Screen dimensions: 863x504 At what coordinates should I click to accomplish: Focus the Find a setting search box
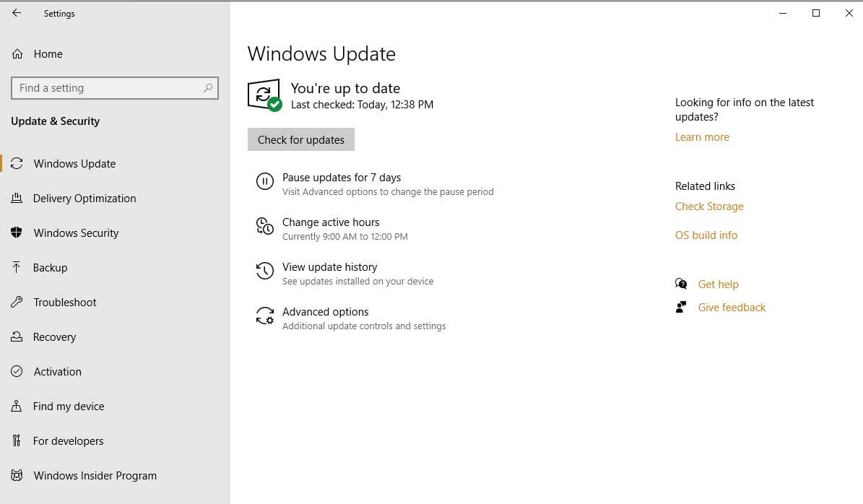pos(115,88)
